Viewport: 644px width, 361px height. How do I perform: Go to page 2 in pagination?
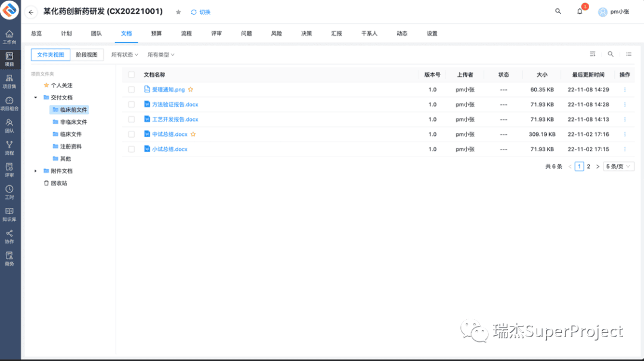click(x=589, y=167)
